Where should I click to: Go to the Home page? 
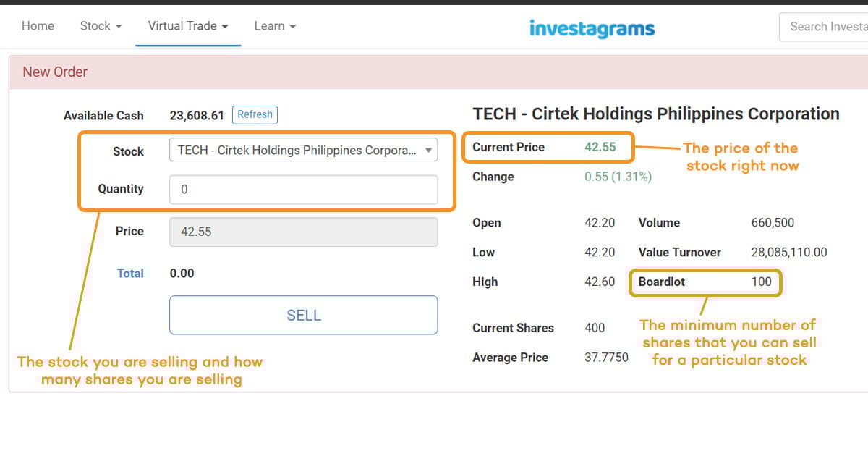pyautogui.click(x=38, y=26)
